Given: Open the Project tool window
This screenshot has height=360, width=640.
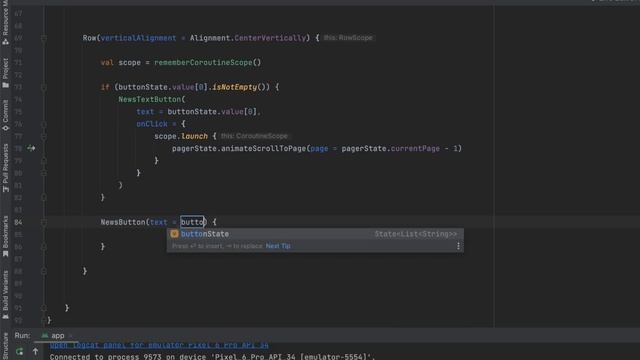Looking at the screenshot, I should tap(5, 73).
